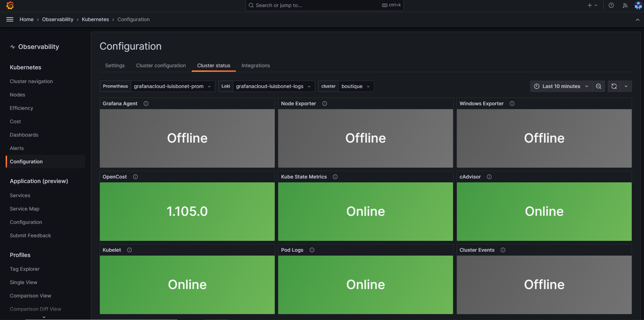This screenshot has height=320, width=644.
Task: Click the Pod Logs panel title
Action: pos(292,250)
